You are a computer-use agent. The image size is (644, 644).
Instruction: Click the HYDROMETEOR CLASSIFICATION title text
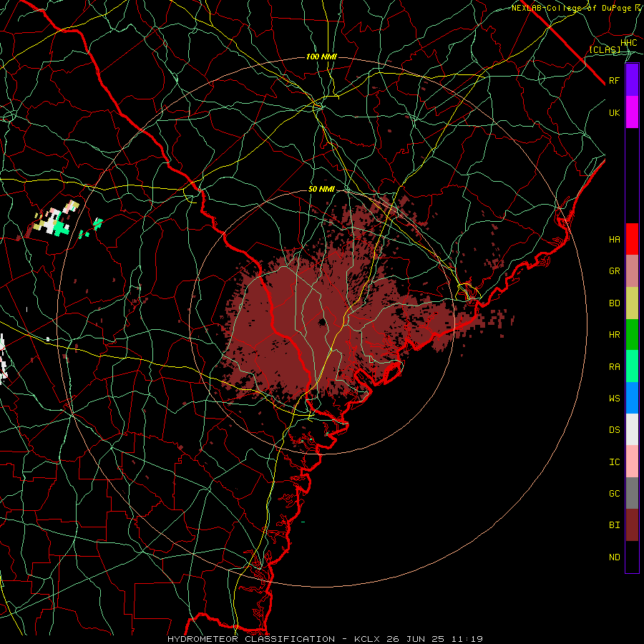[x=251, y=639]
